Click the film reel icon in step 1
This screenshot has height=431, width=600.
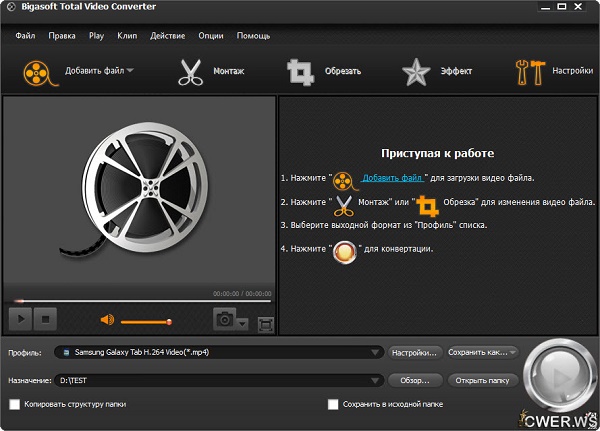pos(345,181)
